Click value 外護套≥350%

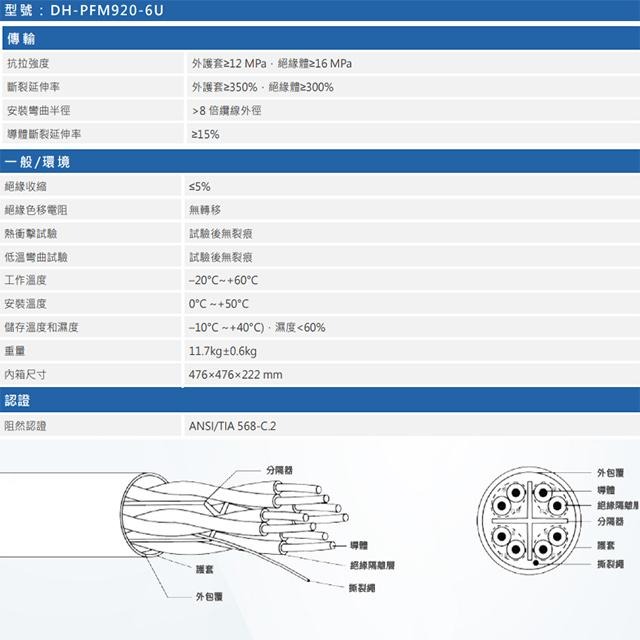pyautogui.click(x=224, y=87)
